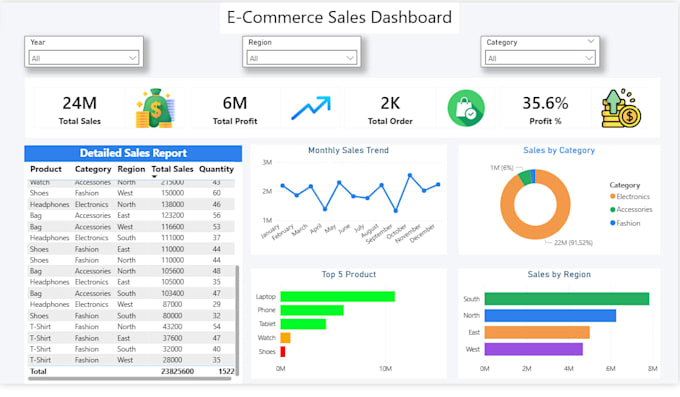Click the 23825600 grand total value
The width and height of the screenshot is (680, 397).
coord(177,371)
